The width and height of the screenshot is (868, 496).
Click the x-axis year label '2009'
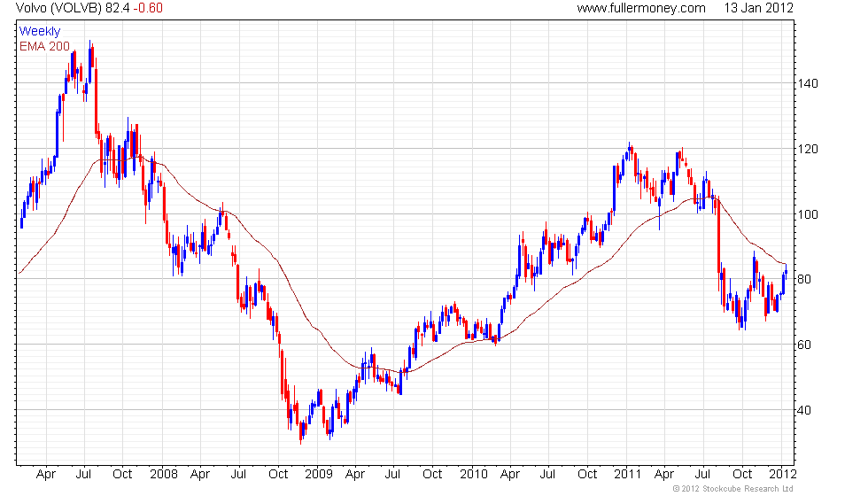click(x=319, y=475)
